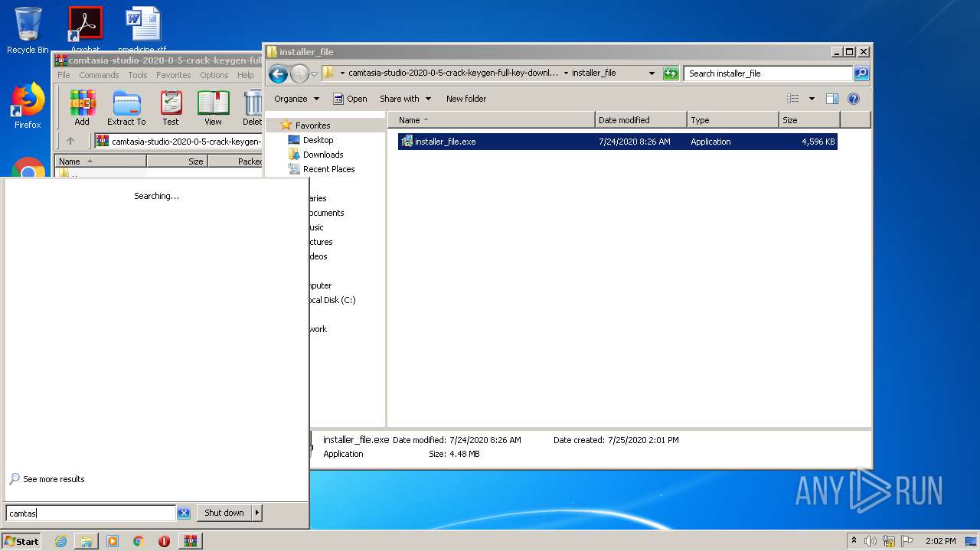Open WinRAR Options menu

pos(214,75)
